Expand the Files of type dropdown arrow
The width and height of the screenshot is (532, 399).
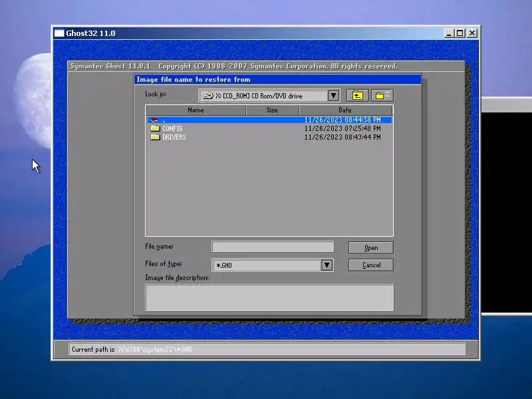point(327,265)
